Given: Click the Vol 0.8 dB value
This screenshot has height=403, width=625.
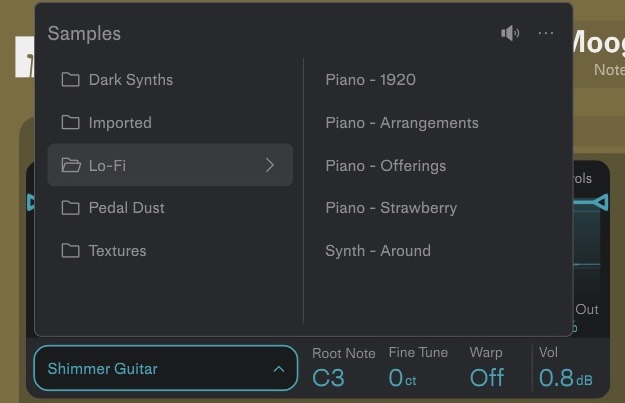Looking at the screenshot, I should point(565,378).
